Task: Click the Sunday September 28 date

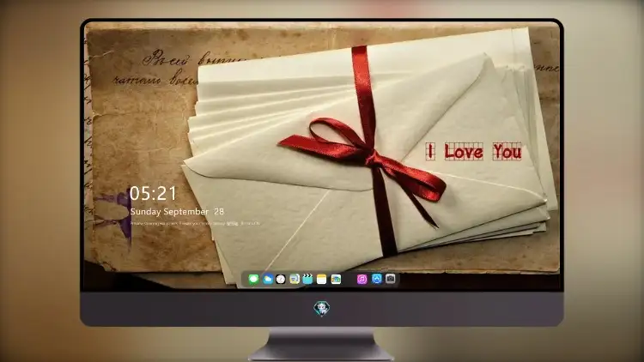Action: click(x=177, y=211)
